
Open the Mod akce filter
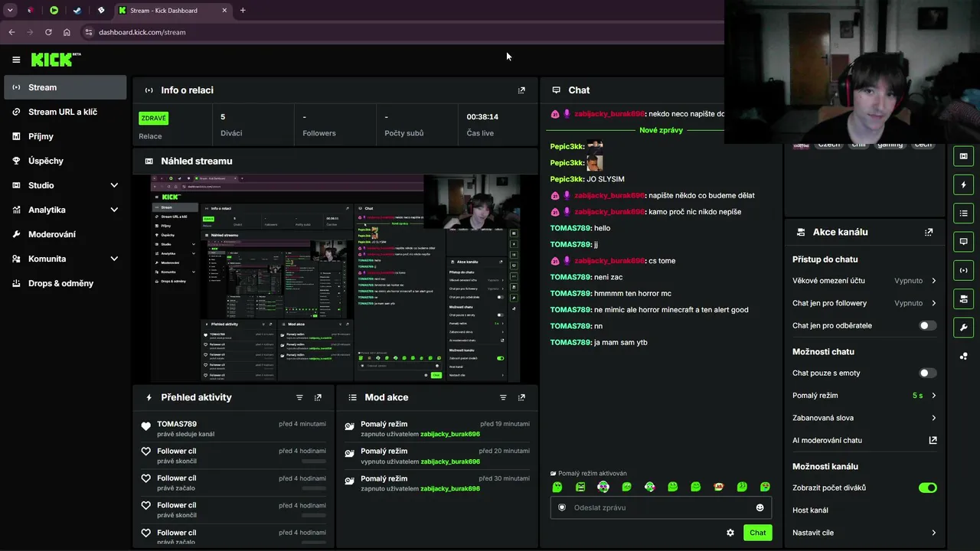pos(503,397)
